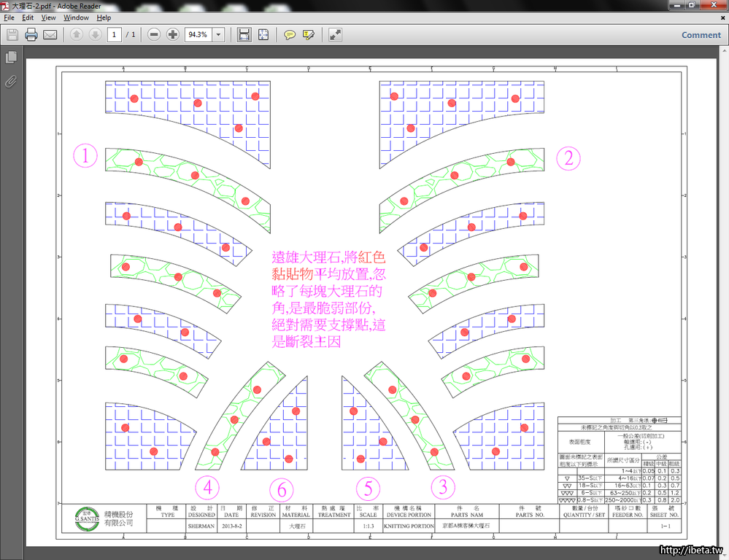
Task: Zoom in with the plus button
Action: (x=172, y=34)
